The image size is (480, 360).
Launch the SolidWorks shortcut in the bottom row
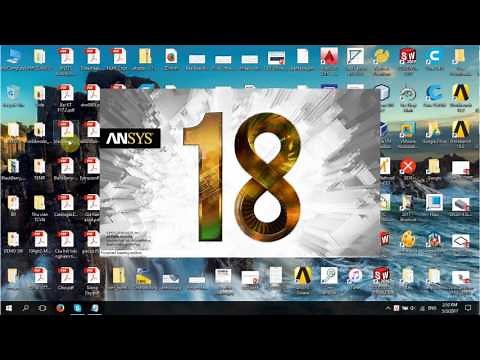(x=381, y=275)
